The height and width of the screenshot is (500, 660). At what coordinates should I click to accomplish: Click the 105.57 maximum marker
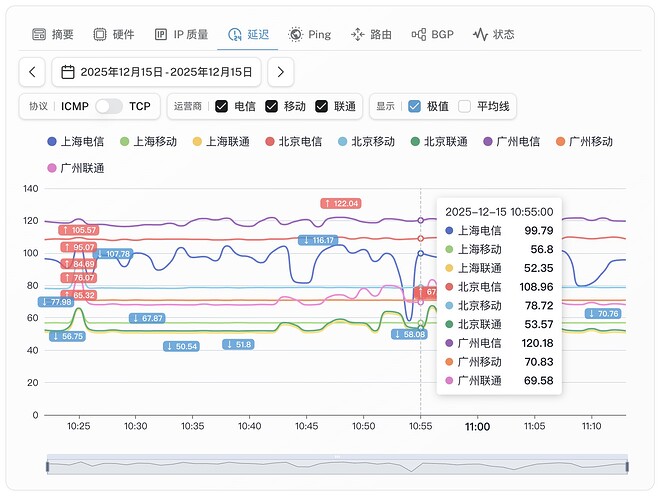pos(79,230)
